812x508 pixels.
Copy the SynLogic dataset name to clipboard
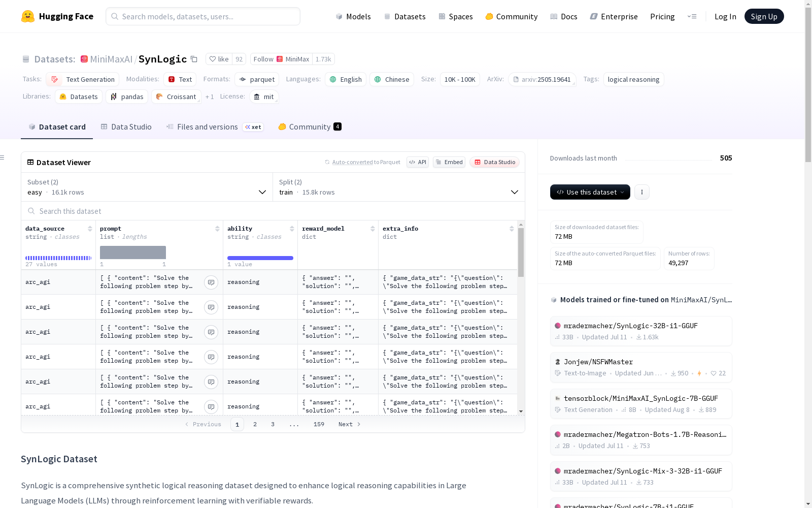[x=194, y=59]
